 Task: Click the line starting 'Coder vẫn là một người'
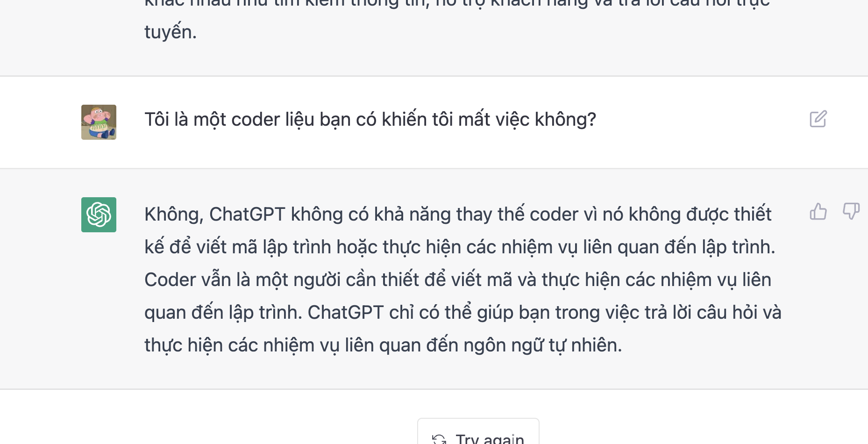[x=458, y=280]
